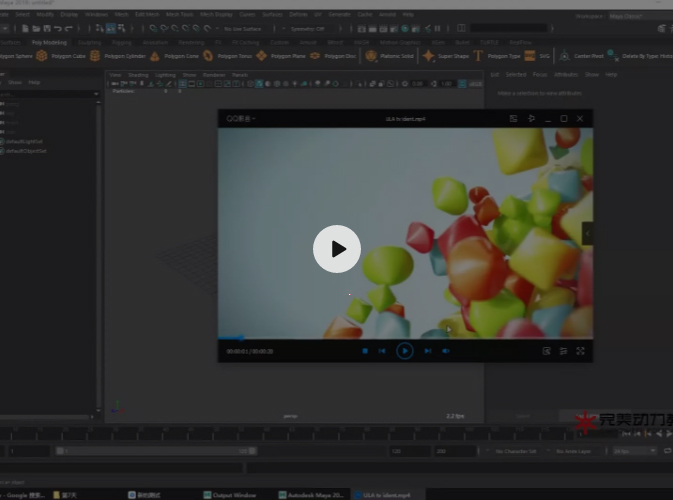Enter fullscreen mode in video player
The width and height of the screenshot is (673, 500).
coord(580,351)
